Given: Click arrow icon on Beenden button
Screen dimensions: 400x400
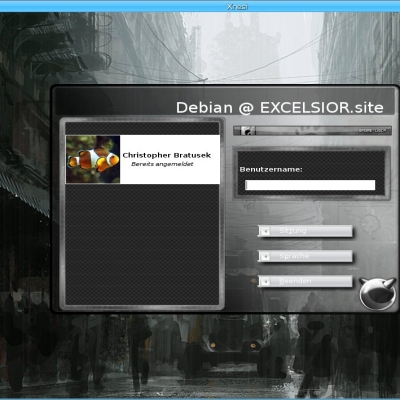Looking at the screenshot, I should click(x=265, y=282).
